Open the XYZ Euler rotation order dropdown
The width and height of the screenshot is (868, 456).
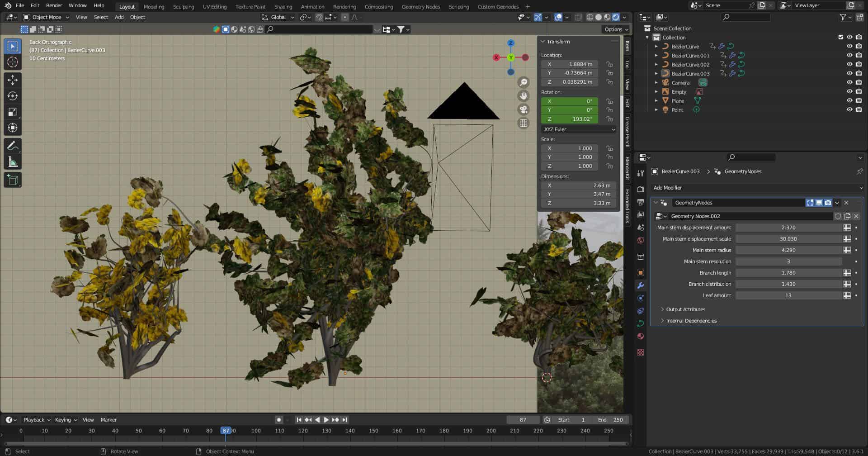coord(578,129)
